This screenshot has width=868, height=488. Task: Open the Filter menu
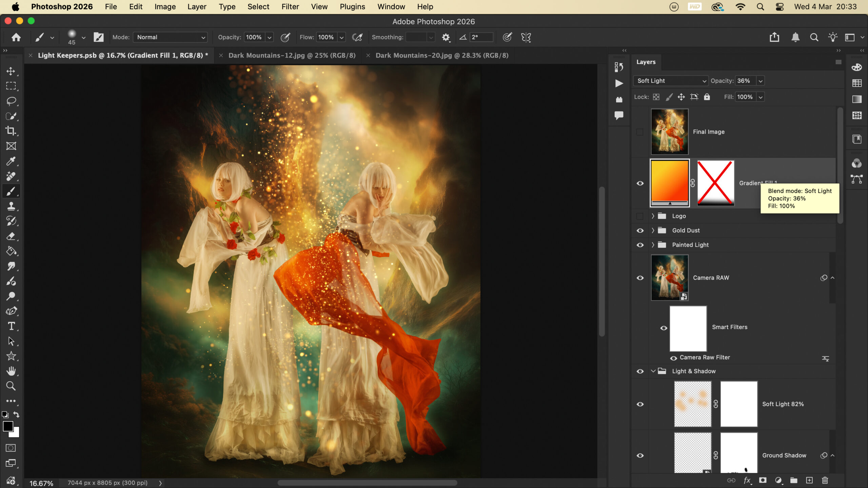coord(290,7)
